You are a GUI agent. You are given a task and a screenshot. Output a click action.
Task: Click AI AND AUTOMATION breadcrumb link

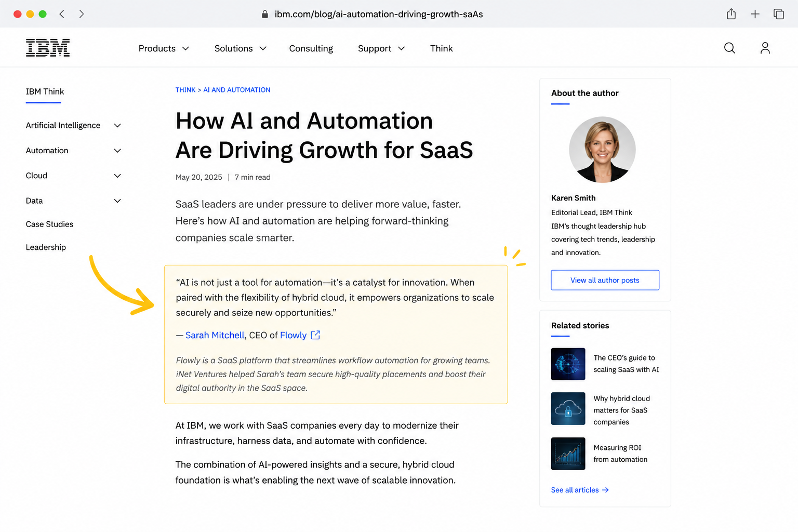point(237,90)
